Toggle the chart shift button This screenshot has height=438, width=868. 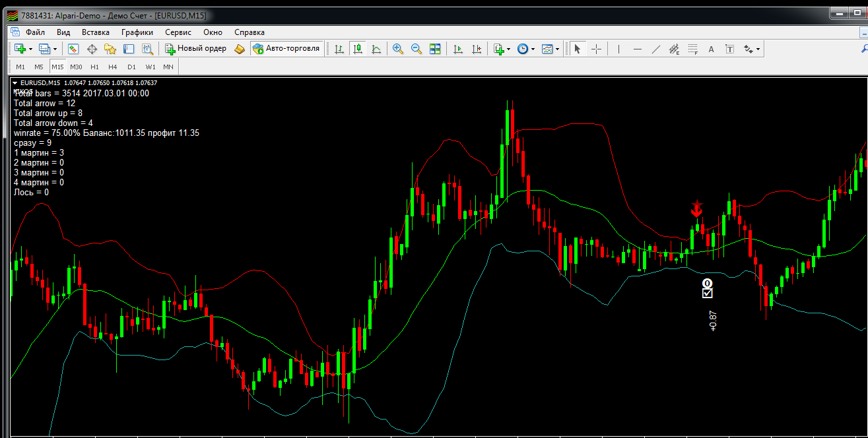click(476, 49)
